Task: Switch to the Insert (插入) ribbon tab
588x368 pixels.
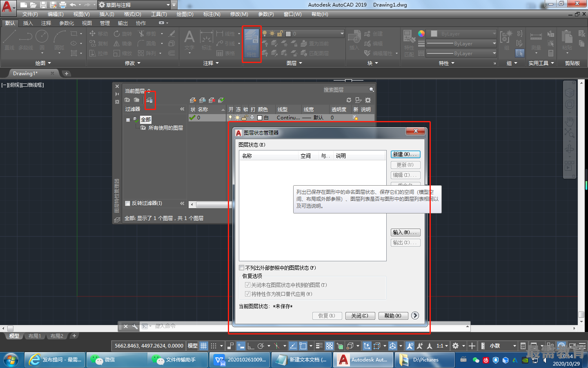Action: [x=28, y=23]
